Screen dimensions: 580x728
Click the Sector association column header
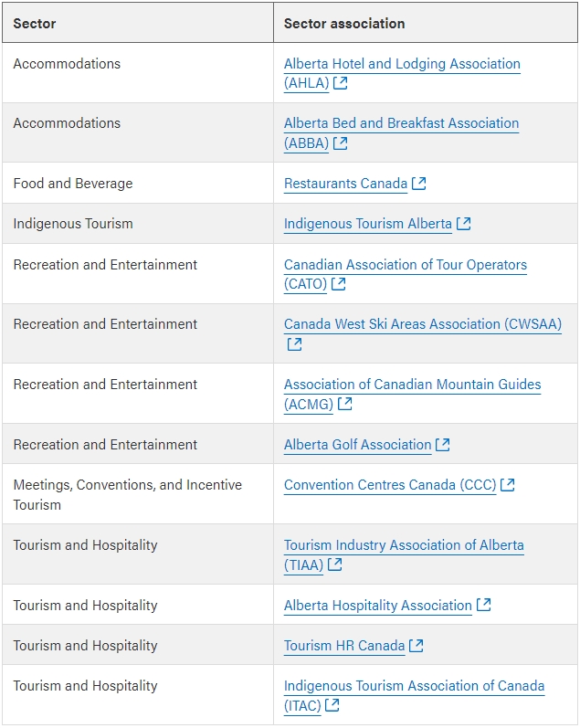344,24
